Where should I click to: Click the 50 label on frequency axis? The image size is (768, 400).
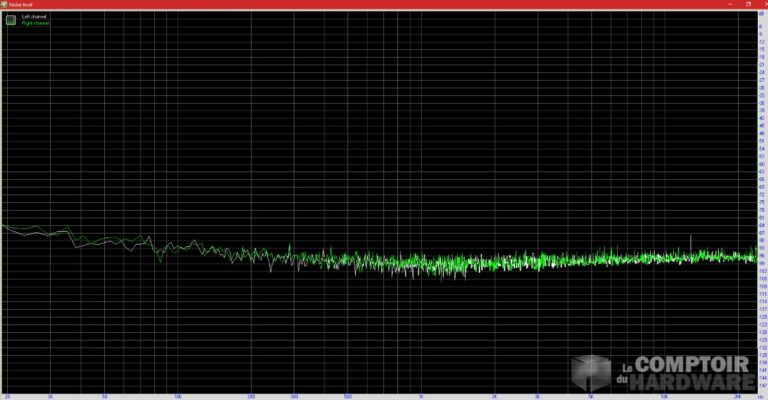105,395
